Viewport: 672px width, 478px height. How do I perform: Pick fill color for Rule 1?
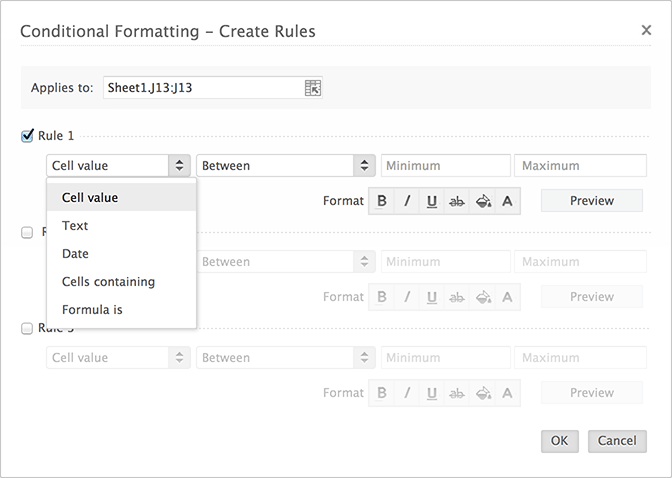pos(482,201)
